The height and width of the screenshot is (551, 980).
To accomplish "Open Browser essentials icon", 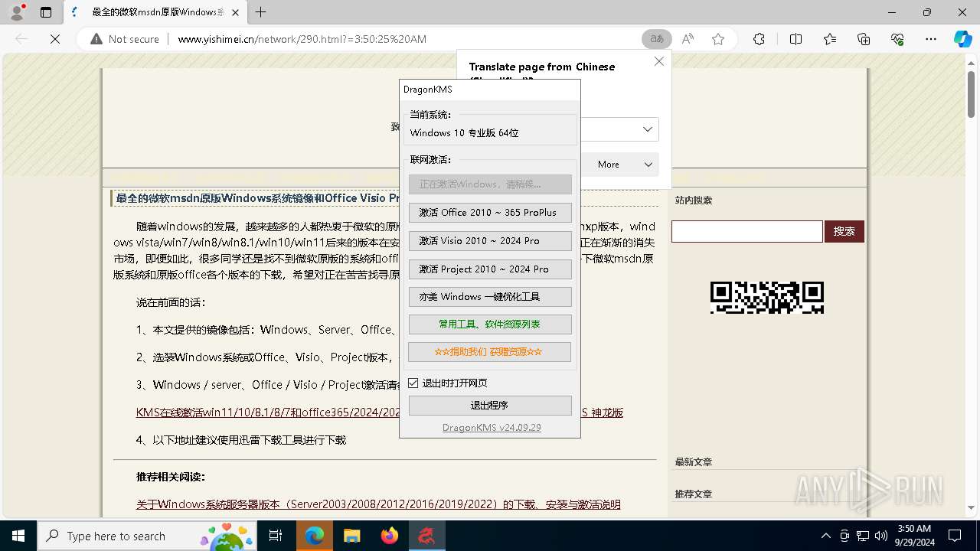I will click(897, 39).
